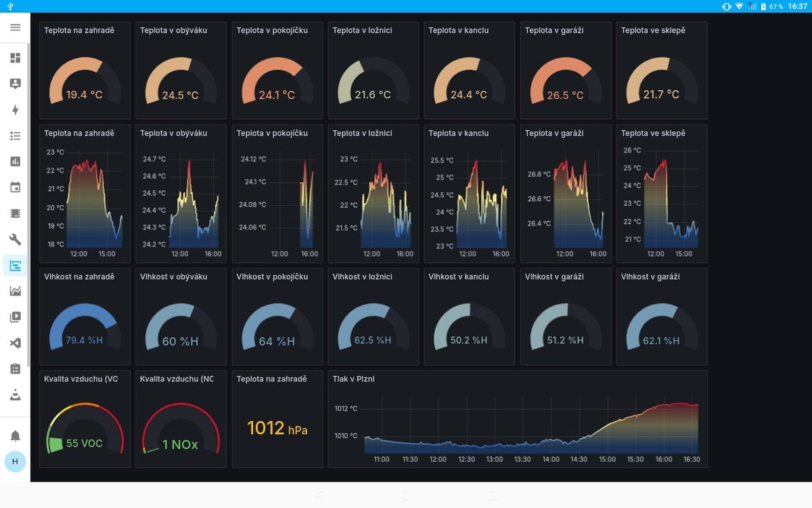Click the 55 VOC air quality gauge
812x508 pixels.
click(x=85, y=429)
